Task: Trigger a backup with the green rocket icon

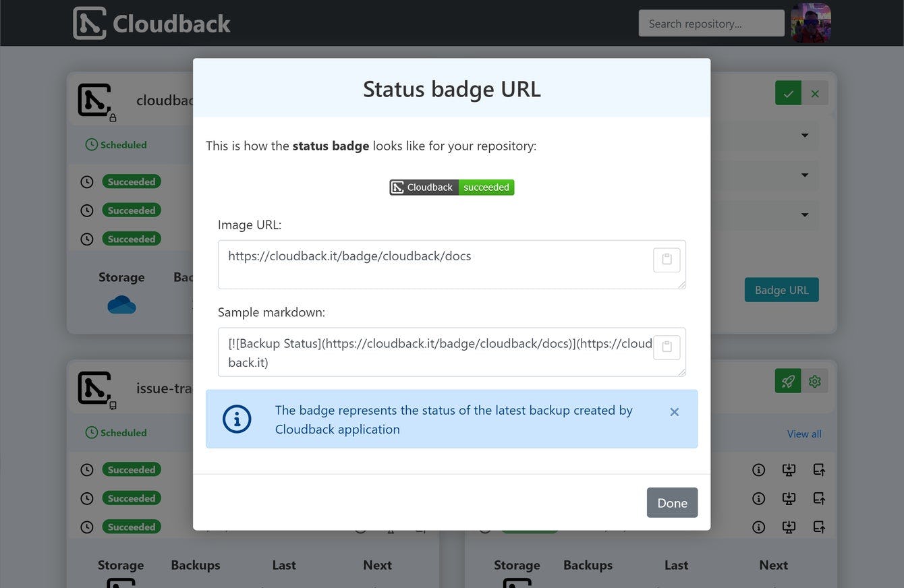Action: [787, 381]
